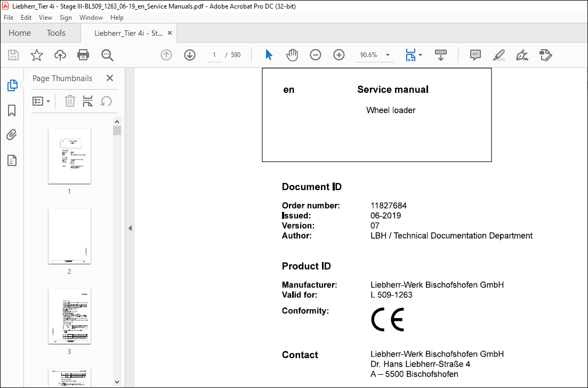Expand fit page options arrow
The image size is (588, 388).
[x=421, y=55]
